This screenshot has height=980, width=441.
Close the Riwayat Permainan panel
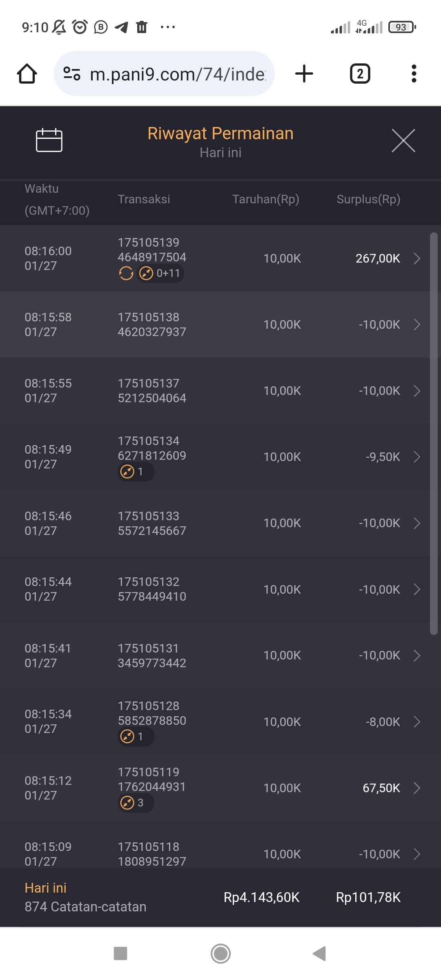pos(403,140)
